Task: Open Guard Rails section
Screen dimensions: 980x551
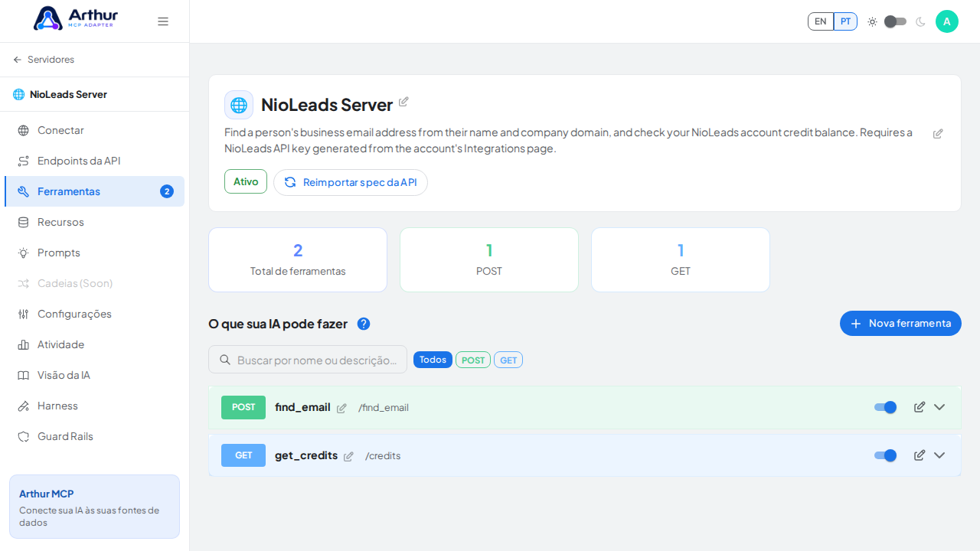Action: click(94, 436)
